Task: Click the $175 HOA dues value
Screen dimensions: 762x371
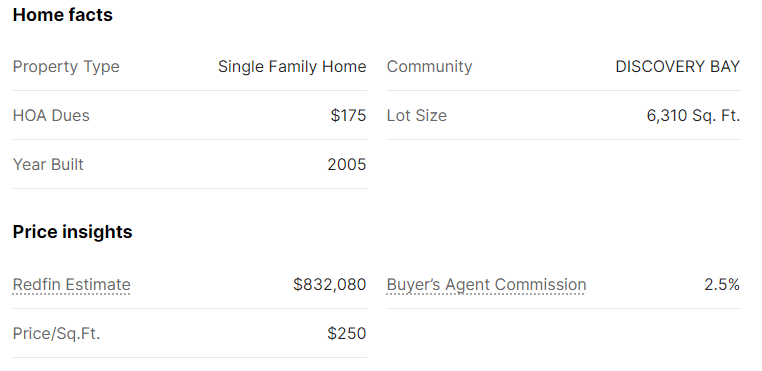Action: pyautogui.click(x=348, y=116)
